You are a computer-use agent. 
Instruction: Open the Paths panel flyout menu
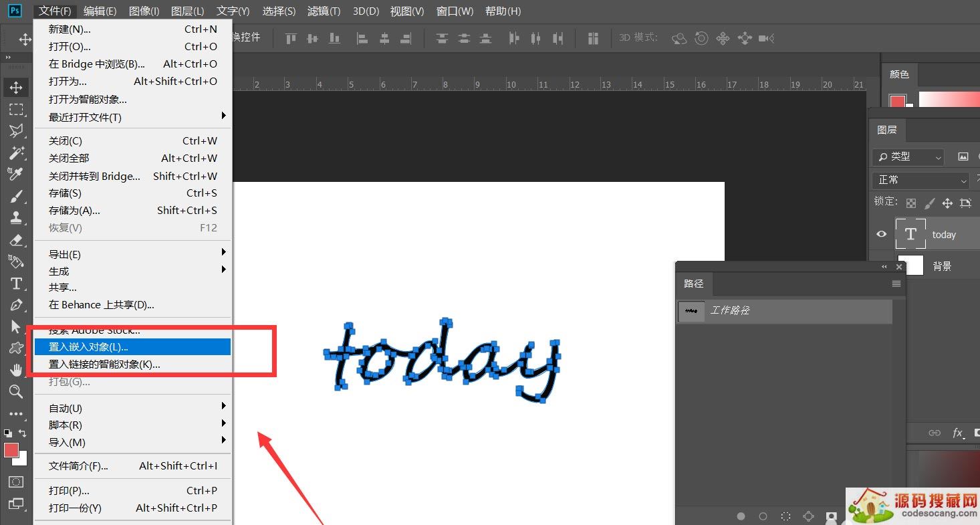coord(896,284)
